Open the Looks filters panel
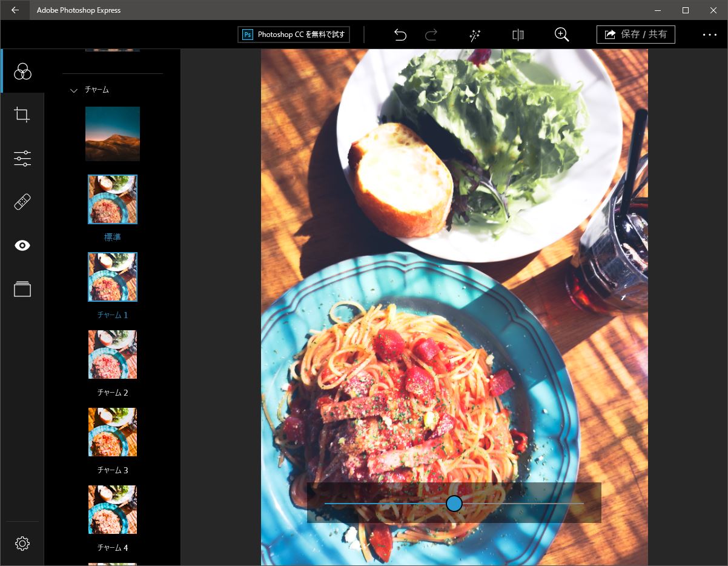728x566 pixels. (x=22, y=71)
